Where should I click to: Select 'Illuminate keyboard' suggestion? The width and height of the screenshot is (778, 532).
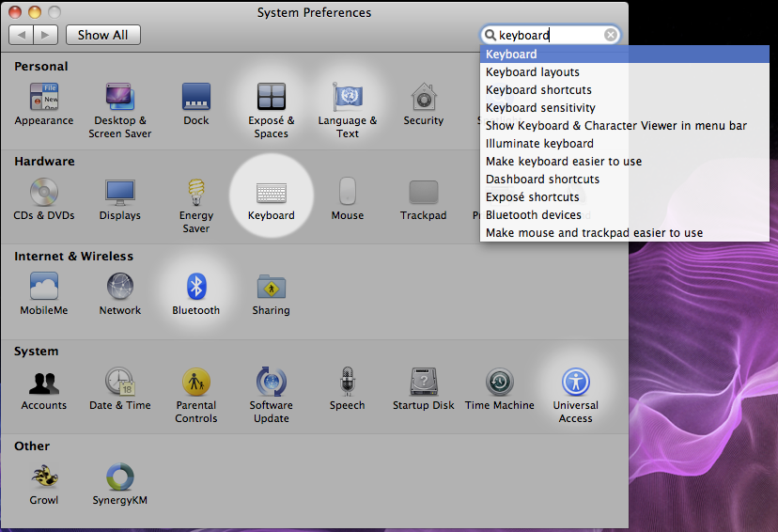[625, 144]
